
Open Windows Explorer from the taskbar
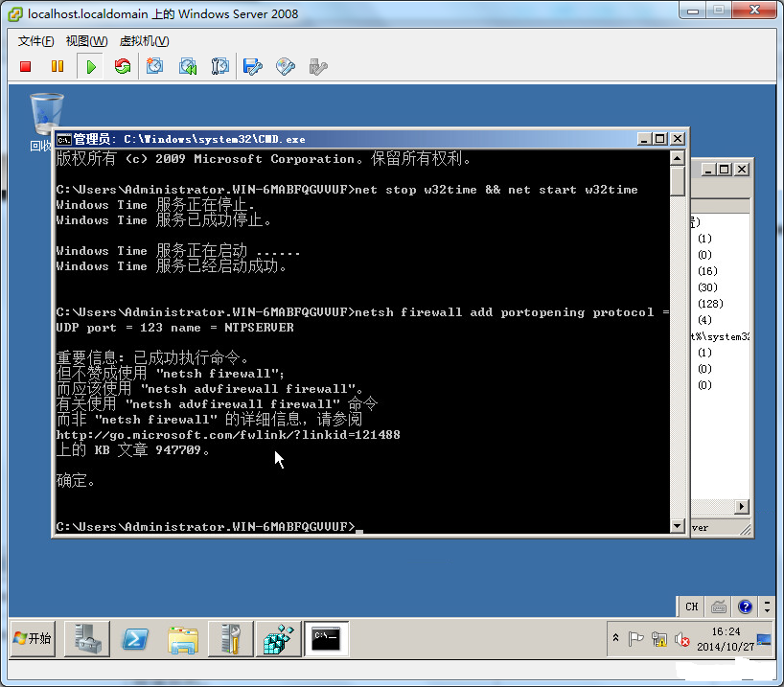click(183, 639)
